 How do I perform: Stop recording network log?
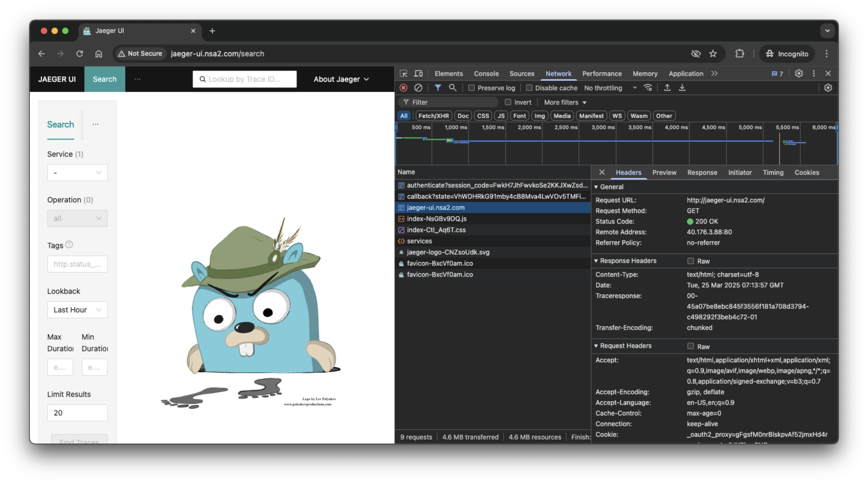click(403, 88)
